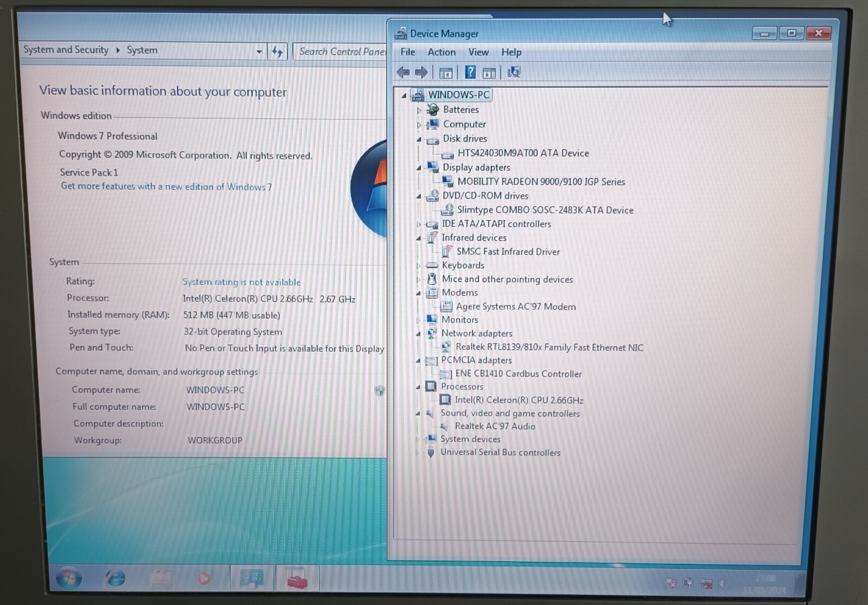Click the Sound, video and game controllers icon
This screenshot has height=605, width=868.
[x=430, y=413]
